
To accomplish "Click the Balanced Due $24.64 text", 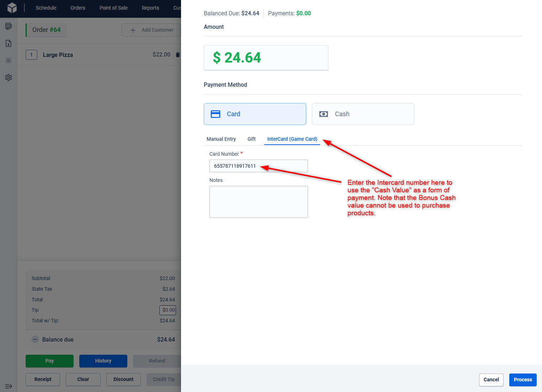I will coord(232,14).
